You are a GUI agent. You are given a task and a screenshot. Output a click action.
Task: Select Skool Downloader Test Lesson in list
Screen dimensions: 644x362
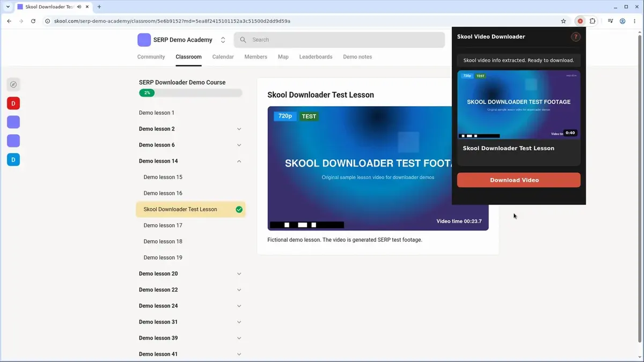coord(191,209)
